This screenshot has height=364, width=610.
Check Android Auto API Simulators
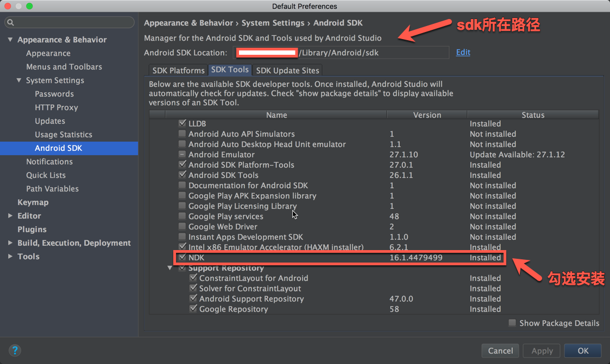182,133
